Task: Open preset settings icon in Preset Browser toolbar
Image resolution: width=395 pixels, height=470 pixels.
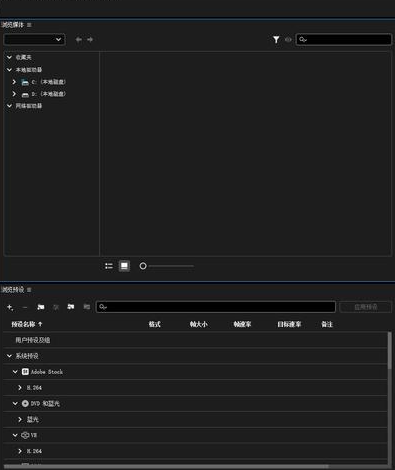Action: point(56,307)
